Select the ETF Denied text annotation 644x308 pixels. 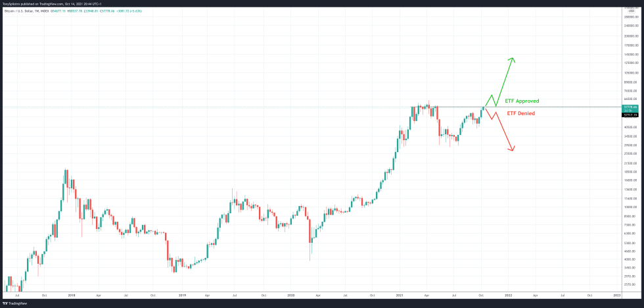click(521, 113)
